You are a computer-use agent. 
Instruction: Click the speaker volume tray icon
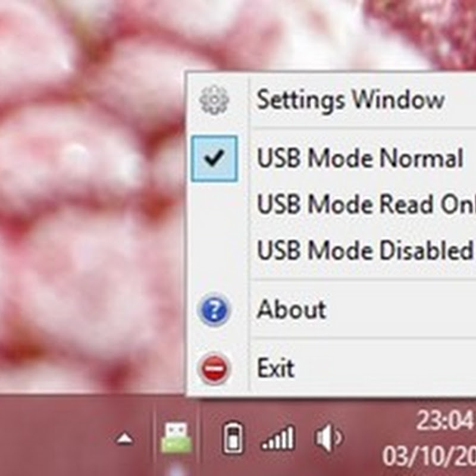[x=328, y=437]
